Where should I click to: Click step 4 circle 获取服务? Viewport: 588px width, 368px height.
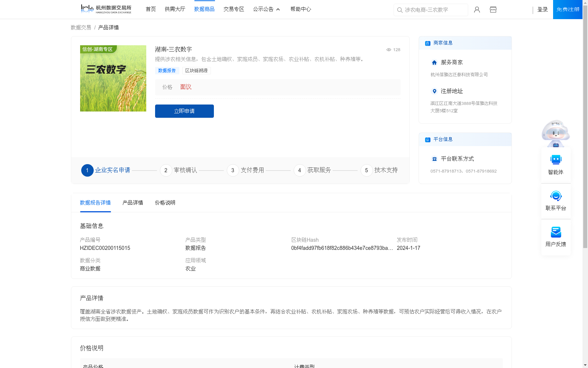coord(300,170)
